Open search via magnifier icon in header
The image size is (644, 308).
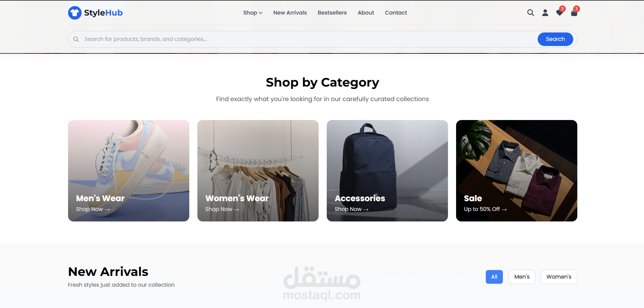click(531, 13)
